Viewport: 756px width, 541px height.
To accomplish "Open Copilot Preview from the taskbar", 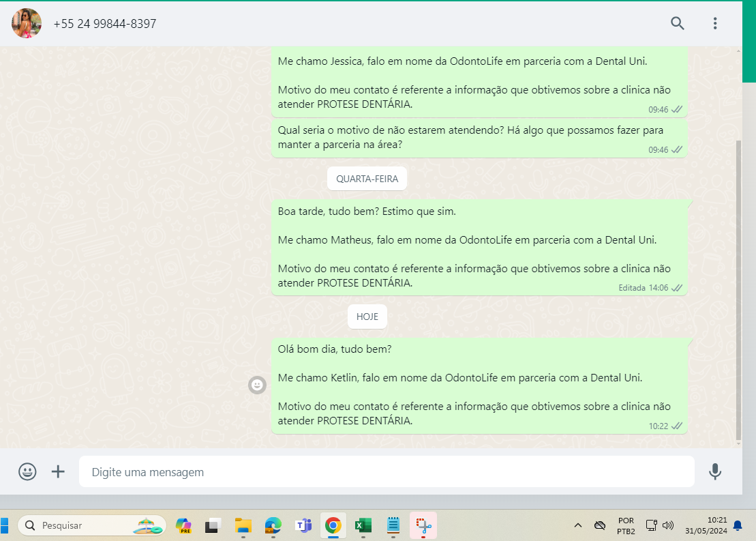I will coord(183,525).
